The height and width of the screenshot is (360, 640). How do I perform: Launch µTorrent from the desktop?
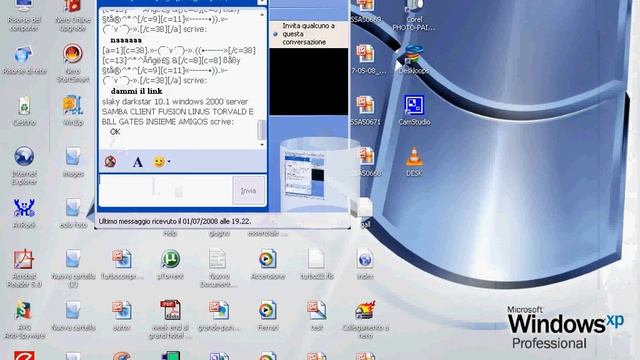tap(170, 264)
